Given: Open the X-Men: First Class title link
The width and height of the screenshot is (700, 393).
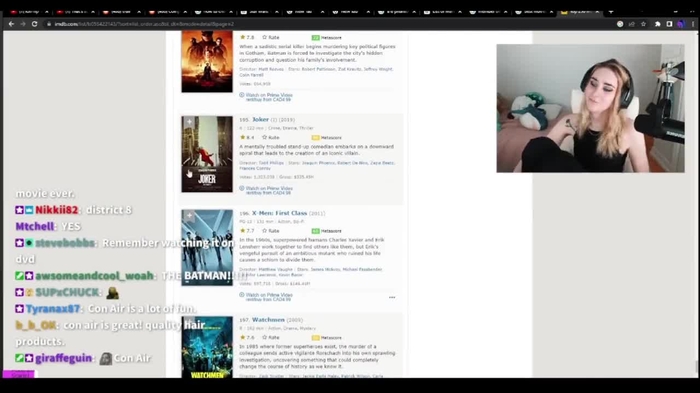Looking at the screenshot, I should [279, 213].
